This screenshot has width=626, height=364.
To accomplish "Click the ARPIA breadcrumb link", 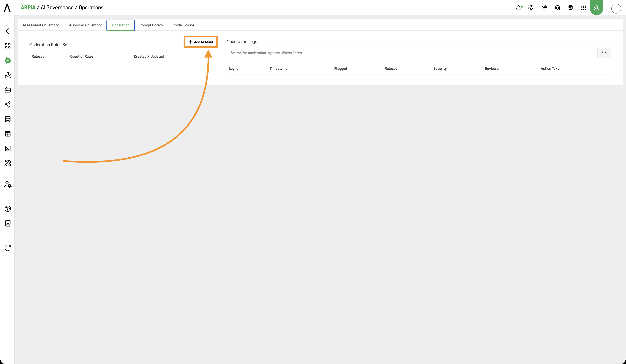I will pos(28,7).
